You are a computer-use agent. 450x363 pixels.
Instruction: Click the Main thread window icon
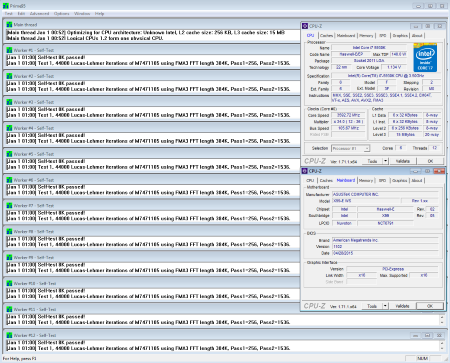(9, 25)
